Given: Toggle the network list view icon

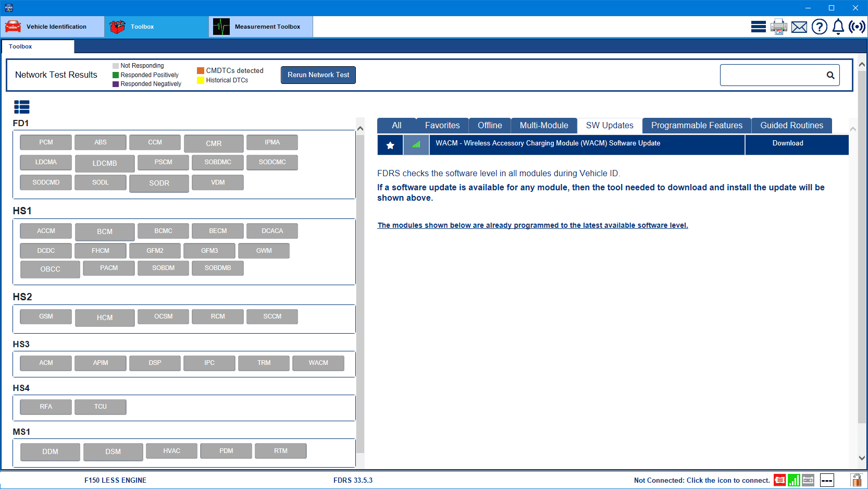Looking at the screenshot, I should coord(22,107).
